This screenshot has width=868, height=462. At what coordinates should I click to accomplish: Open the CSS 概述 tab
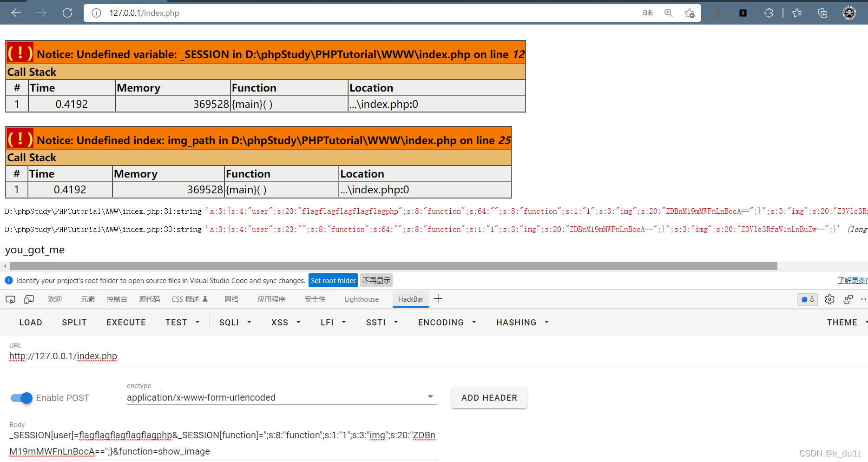(x=190, y=299)
